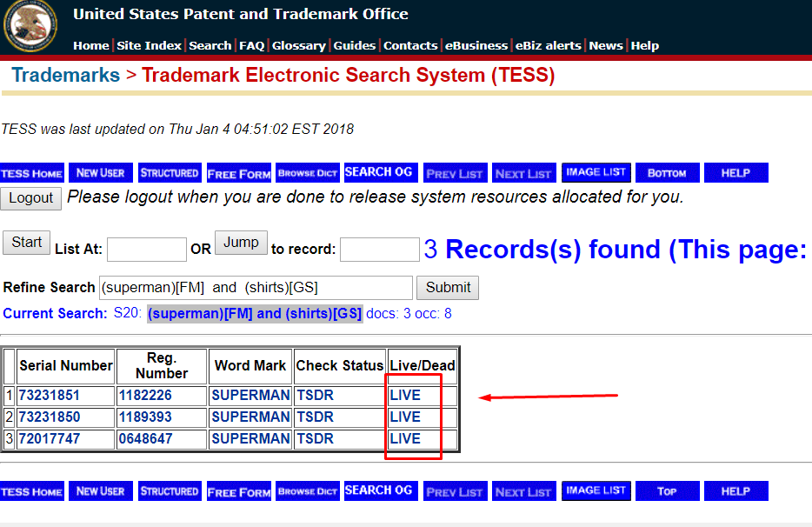Click bottom Browse Dict button
The image size is (812, 527).
(x=308, y=490)
